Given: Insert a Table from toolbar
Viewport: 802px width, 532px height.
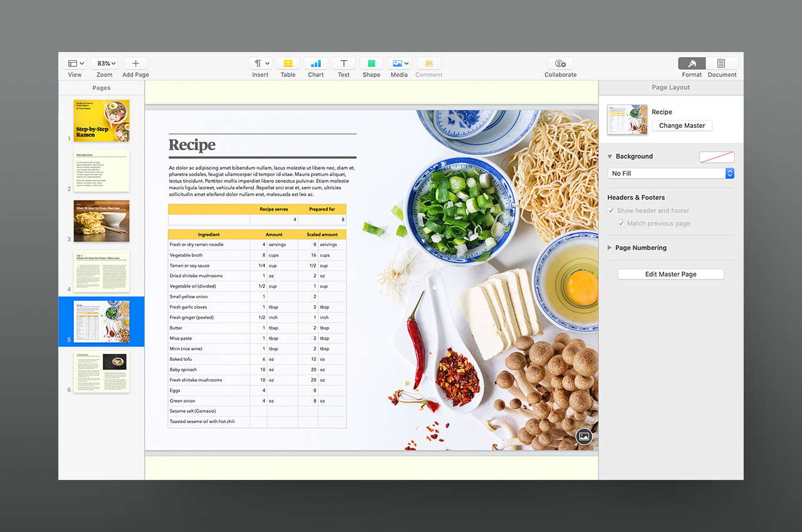Looking at the screenshot, I should 288,63.
